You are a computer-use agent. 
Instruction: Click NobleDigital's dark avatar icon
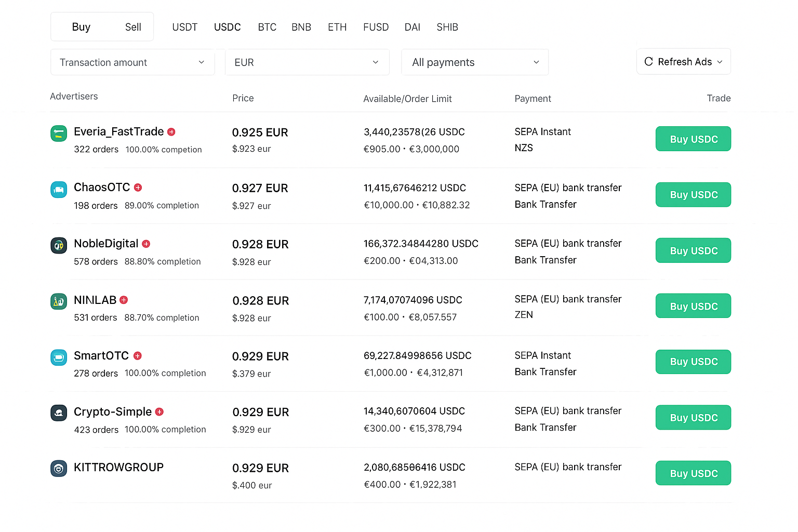(x=59, y=245)
